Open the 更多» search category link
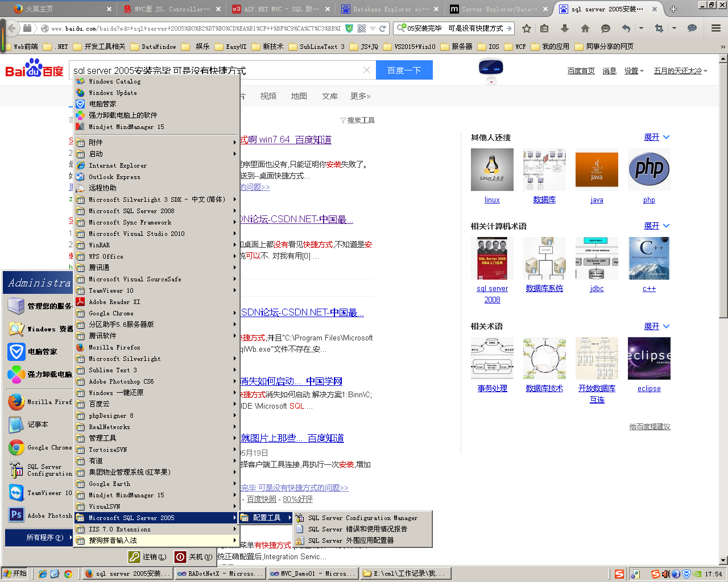The height and width of the screenshot is (582, 728). tap(361, 96)
